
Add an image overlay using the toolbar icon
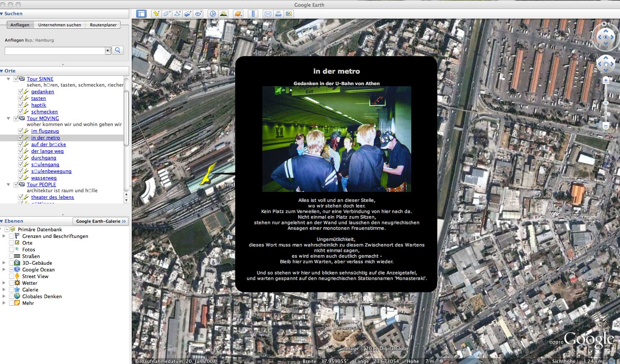tap(188, 14)
